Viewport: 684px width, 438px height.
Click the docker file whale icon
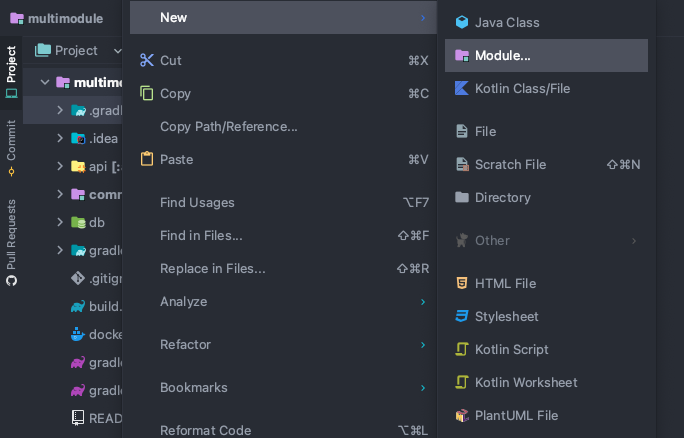pyautogui.click(x=78, y=334)
